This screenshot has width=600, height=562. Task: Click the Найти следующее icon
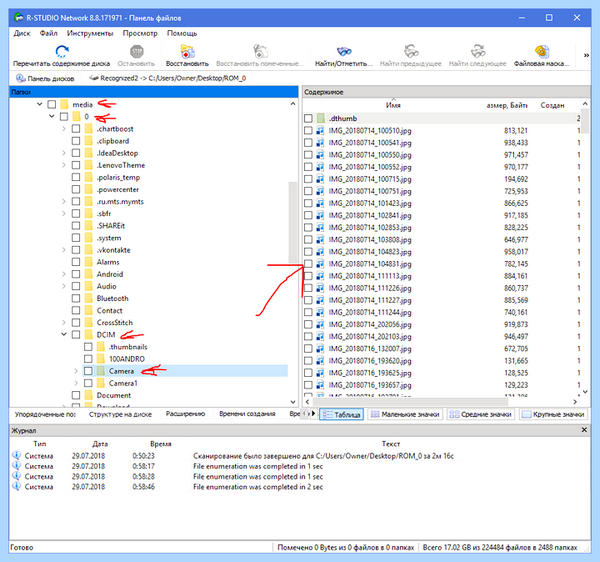tap(478, 51)
